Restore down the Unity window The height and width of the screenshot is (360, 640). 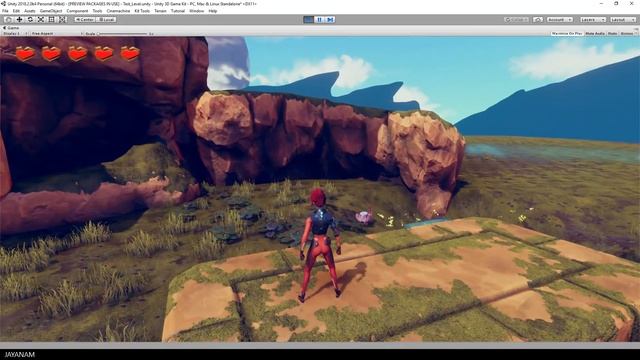pos(616,3)
